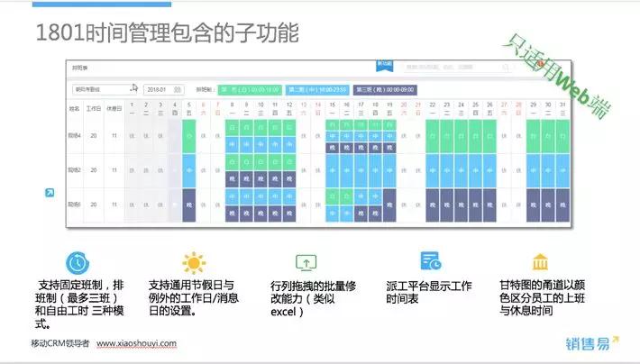Click the clock icon for fixed shift modes

coord(78,262)
